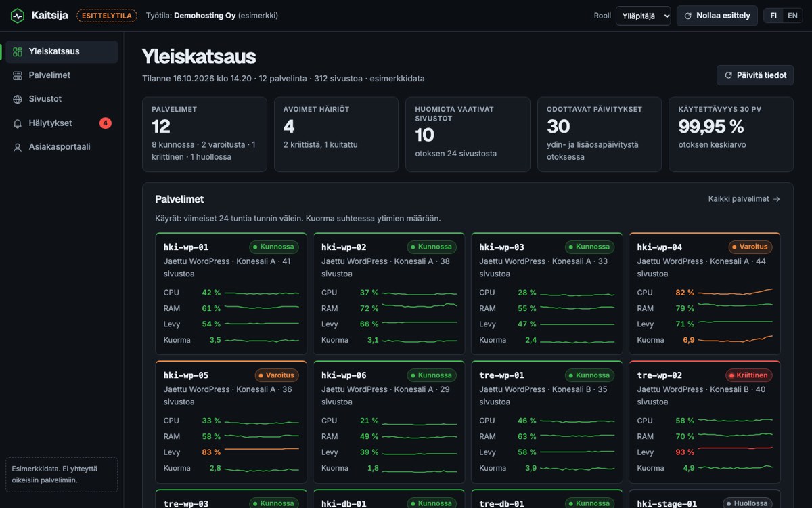Viewport: 812px width, 508px height.
Task: Click the Palvelimet section heading
Action: [x=179, y=199]
